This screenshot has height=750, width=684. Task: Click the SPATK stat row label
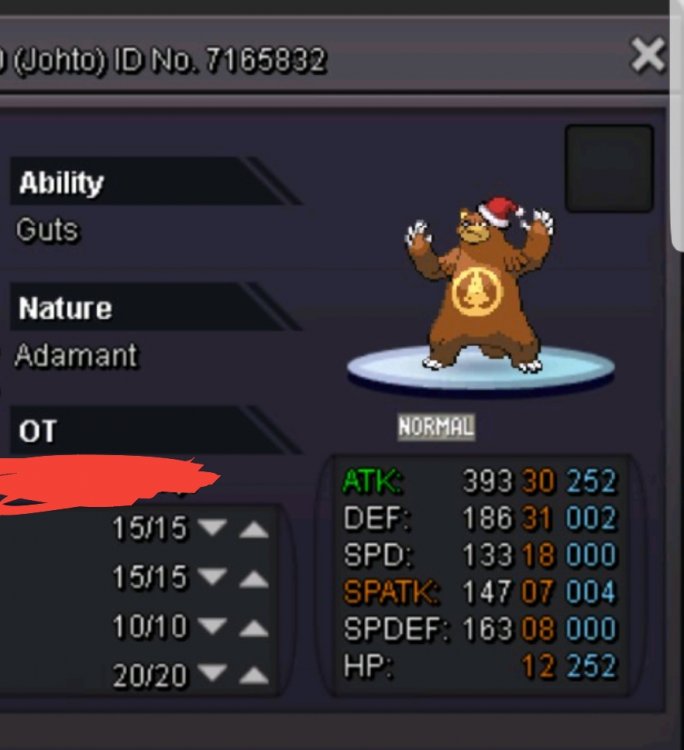[391, 592]
